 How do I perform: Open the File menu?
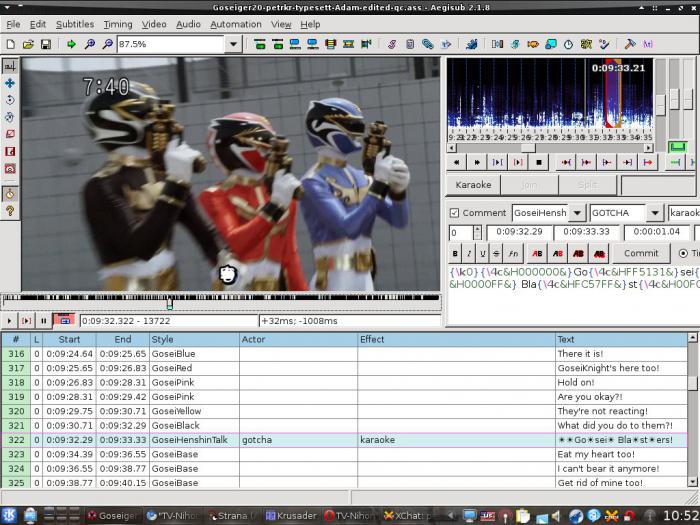[x=13, y=24]
